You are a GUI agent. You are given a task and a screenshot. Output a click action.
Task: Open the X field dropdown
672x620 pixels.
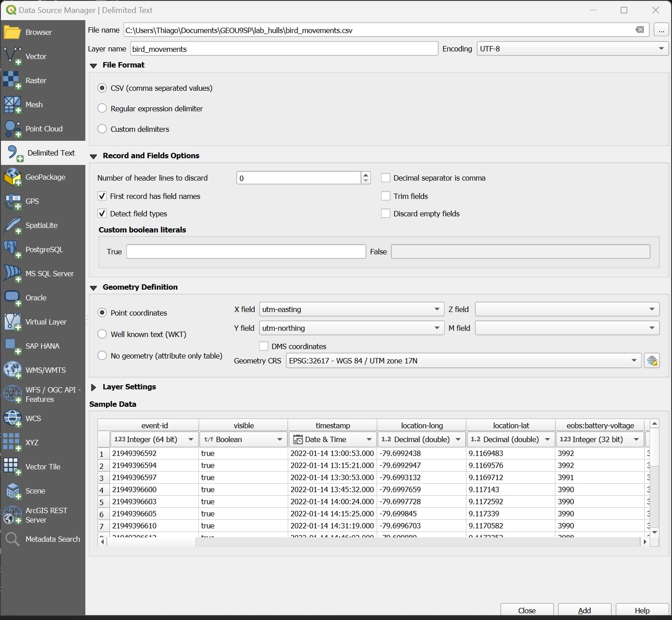(x=352, y=309)
